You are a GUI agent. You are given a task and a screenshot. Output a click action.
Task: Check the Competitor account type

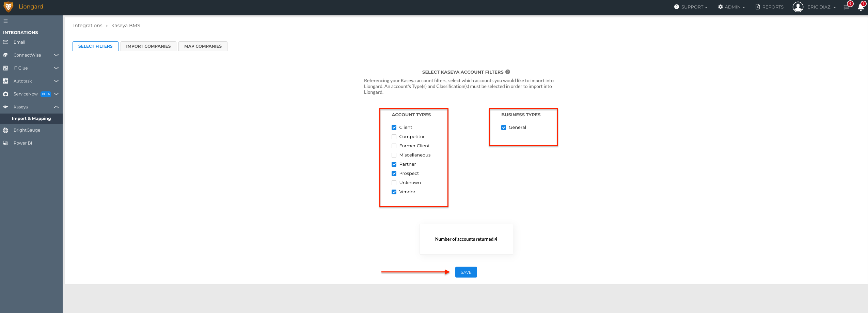click(394, 137)
